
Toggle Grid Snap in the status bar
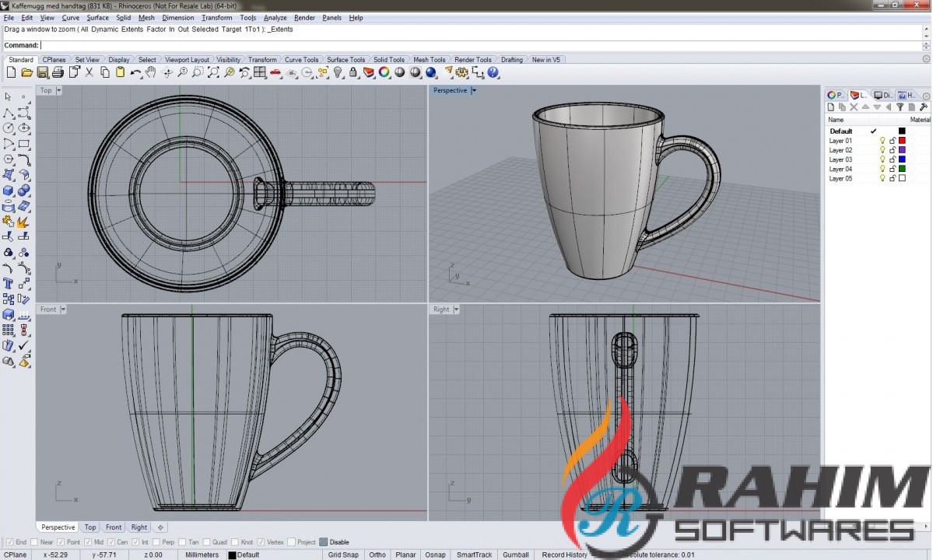click(343, 555)
